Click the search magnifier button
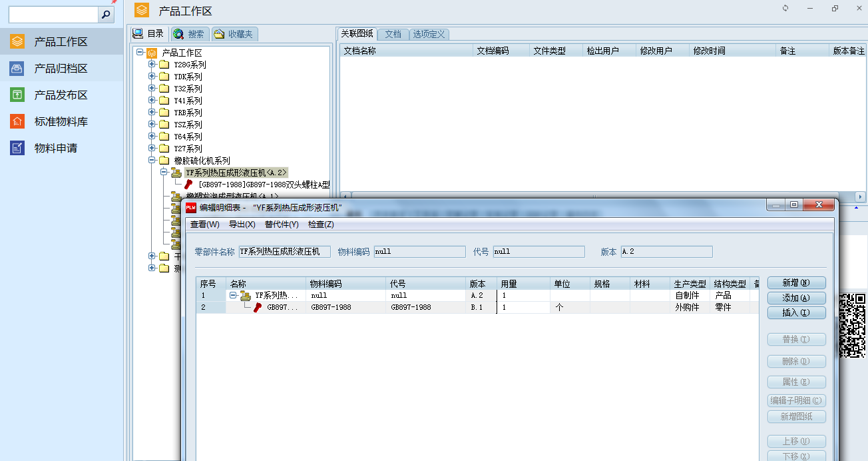Screen dimensions: 868x461 (x=106, y=14)
